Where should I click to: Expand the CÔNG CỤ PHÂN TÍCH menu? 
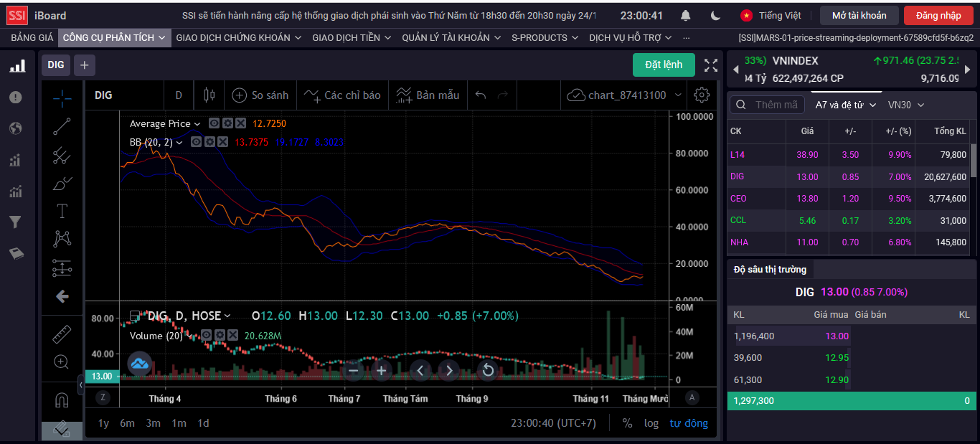(114, 37)
